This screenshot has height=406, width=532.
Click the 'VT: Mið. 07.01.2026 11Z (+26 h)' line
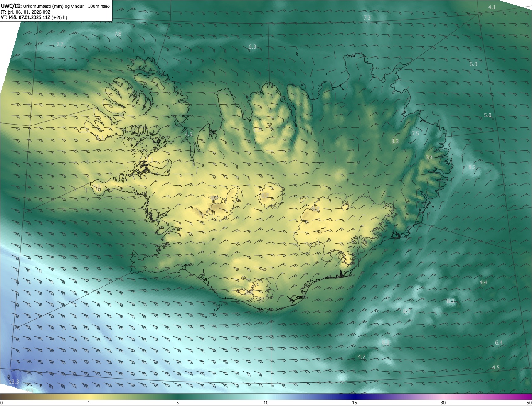tap(34, 17)
